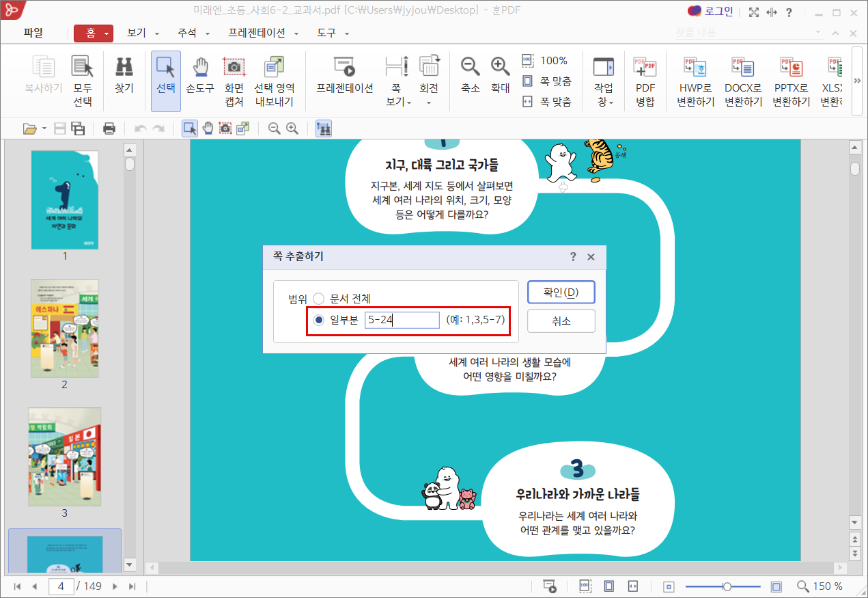
Task: Print using quick toolbar printer icon
Action: (109, 128)
